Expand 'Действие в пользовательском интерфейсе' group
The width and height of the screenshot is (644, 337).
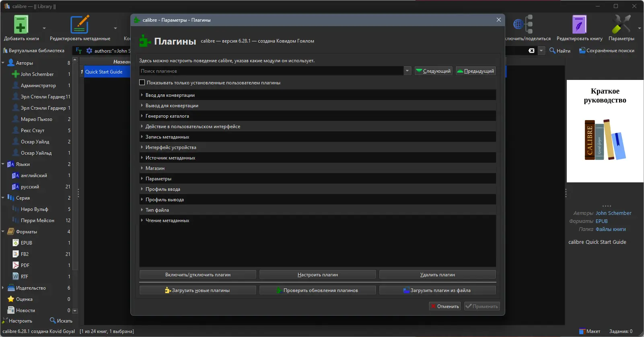(142, 126)
